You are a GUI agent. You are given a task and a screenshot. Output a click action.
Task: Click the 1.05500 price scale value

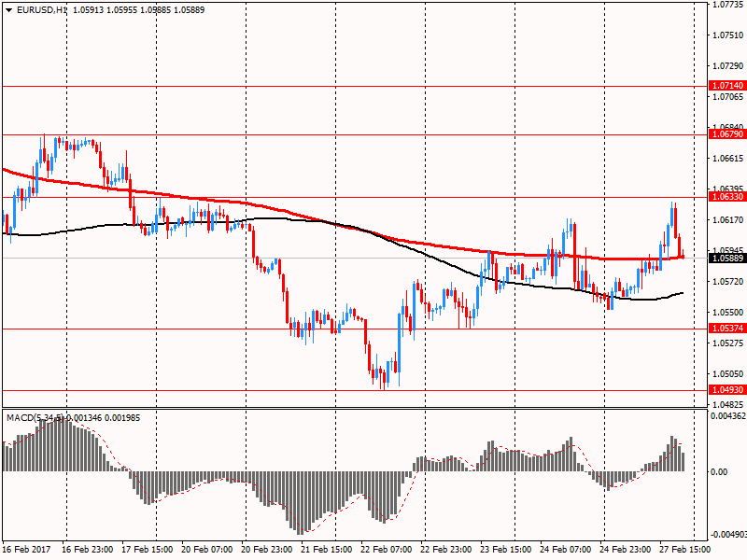pyautogui.click(x=727, y=313)
